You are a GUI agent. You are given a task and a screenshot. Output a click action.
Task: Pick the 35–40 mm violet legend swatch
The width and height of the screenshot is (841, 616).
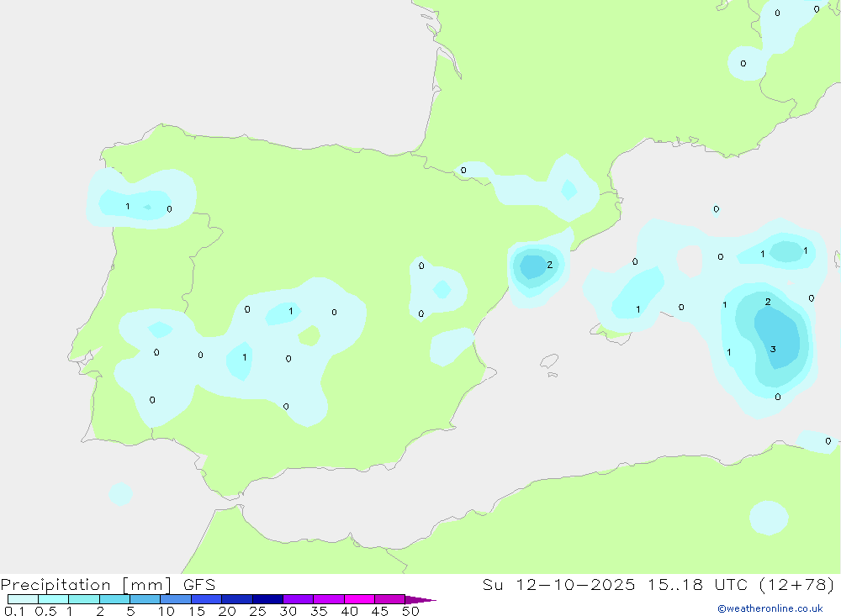point(329,599)
